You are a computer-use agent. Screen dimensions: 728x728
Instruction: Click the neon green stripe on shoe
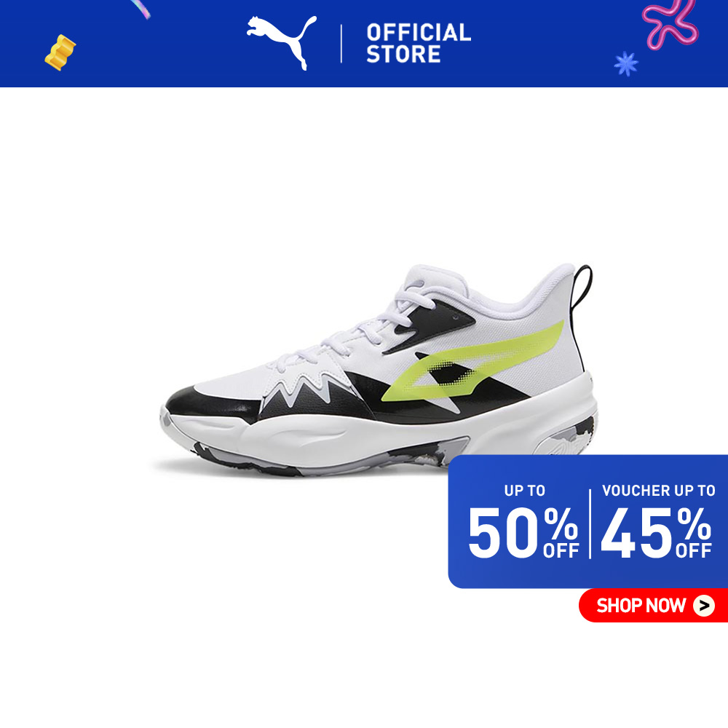click(472, 362)
